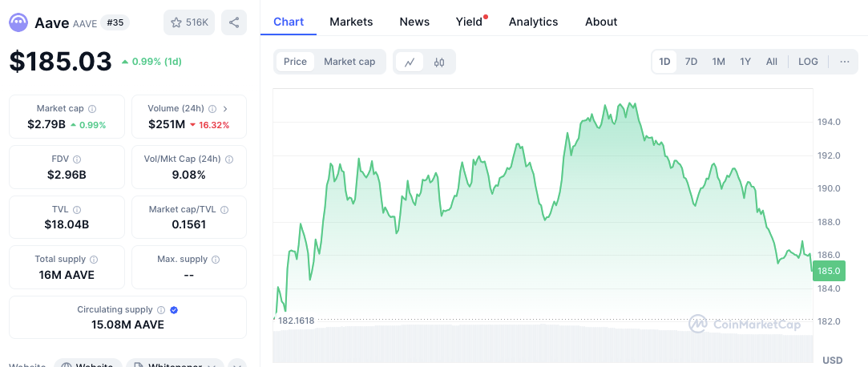868x367 pixels.
Task: Open the chart more options ellipsis
Action: pos(844,62)
